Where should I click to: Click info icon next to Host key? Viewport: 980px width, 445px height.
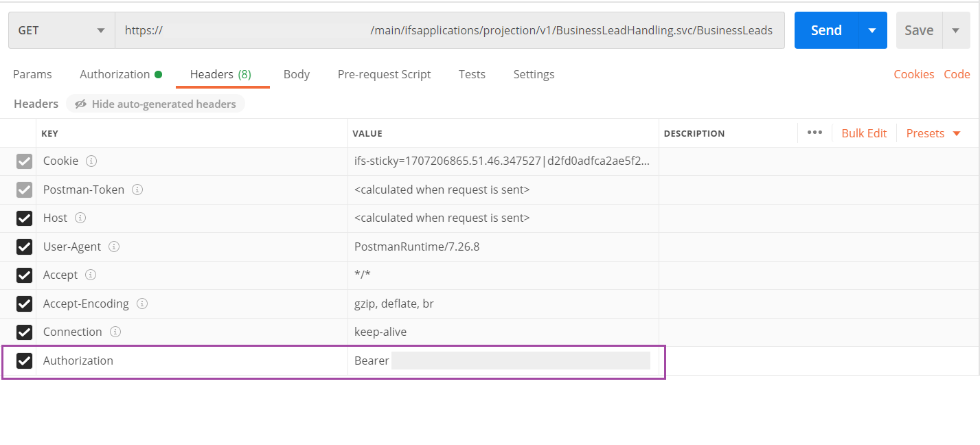coord(80,218)
